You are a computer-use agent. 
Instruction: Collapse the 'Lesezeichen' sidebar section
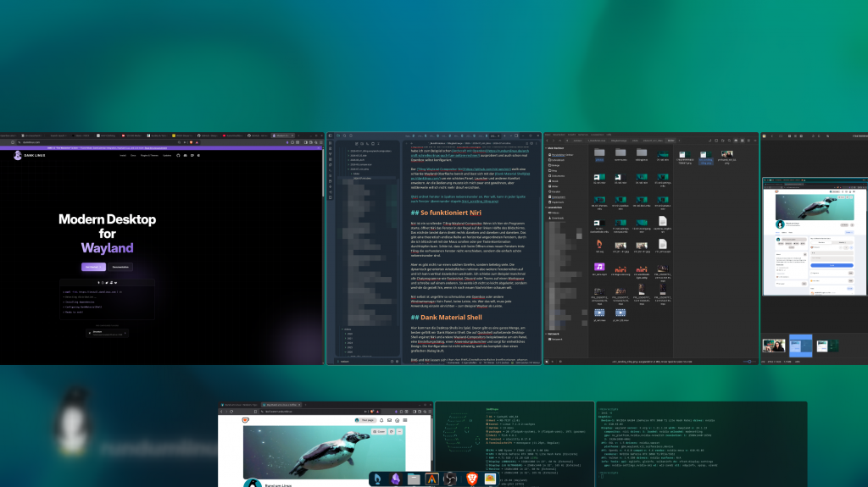(x=547, y=208)
